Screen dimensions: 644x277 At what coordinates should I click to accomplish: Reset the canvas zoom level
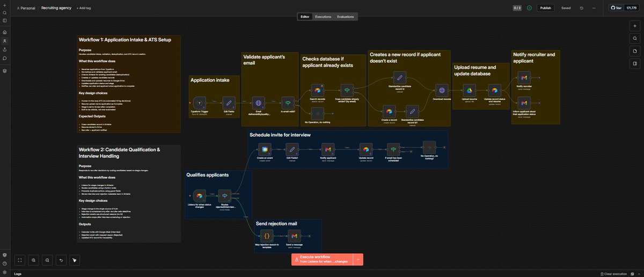[x=61, y=260]
